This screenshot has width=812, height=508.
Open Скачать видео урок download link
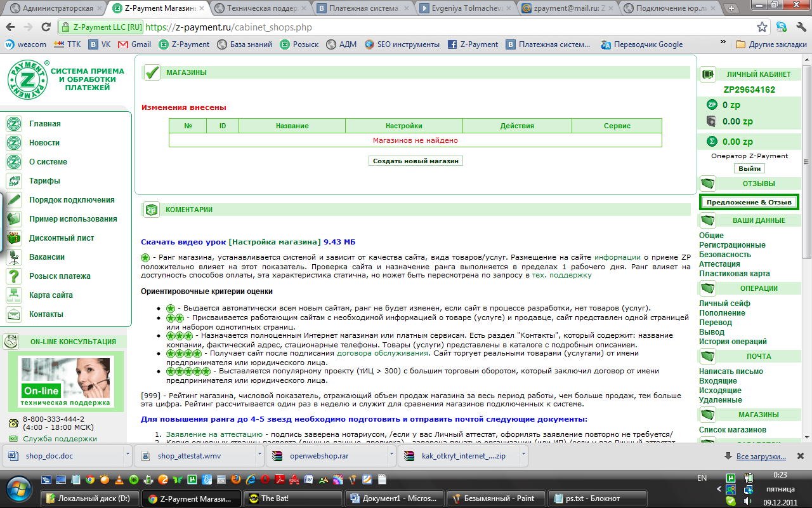point(248,242)
